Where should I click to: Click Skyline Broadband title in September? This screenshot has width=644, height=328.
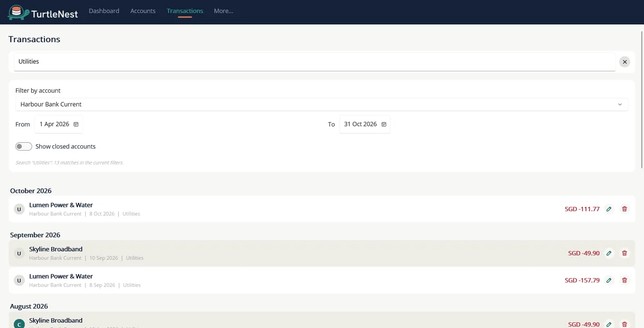click(56, 249)
